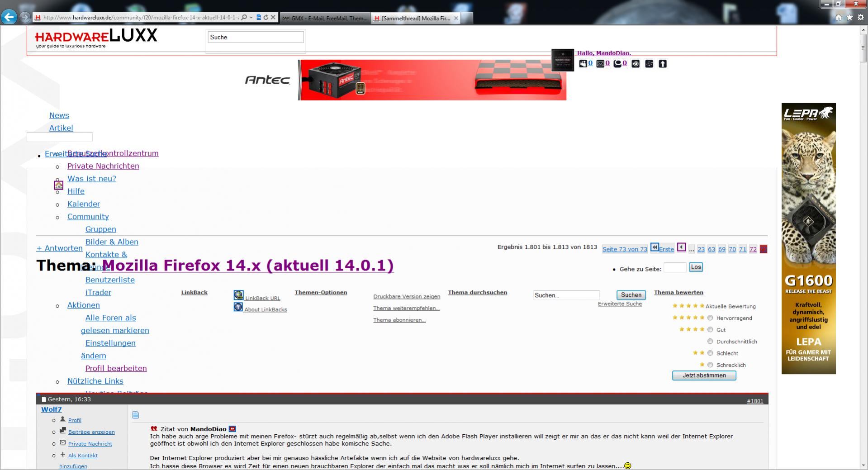Viewport: 868px width, 470px height.
Task: Click the + Antworten link
Action: point(59,248)
